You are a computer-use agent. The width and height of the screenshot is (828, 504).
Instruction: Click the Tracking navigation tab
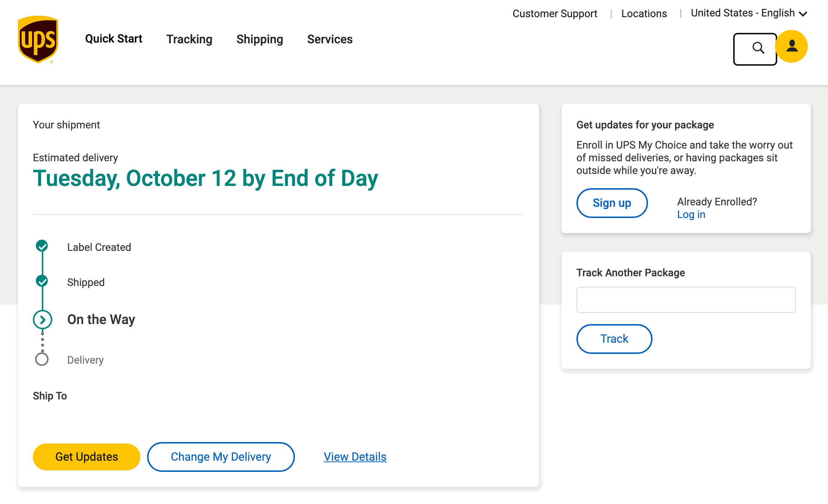click(189, 39)
